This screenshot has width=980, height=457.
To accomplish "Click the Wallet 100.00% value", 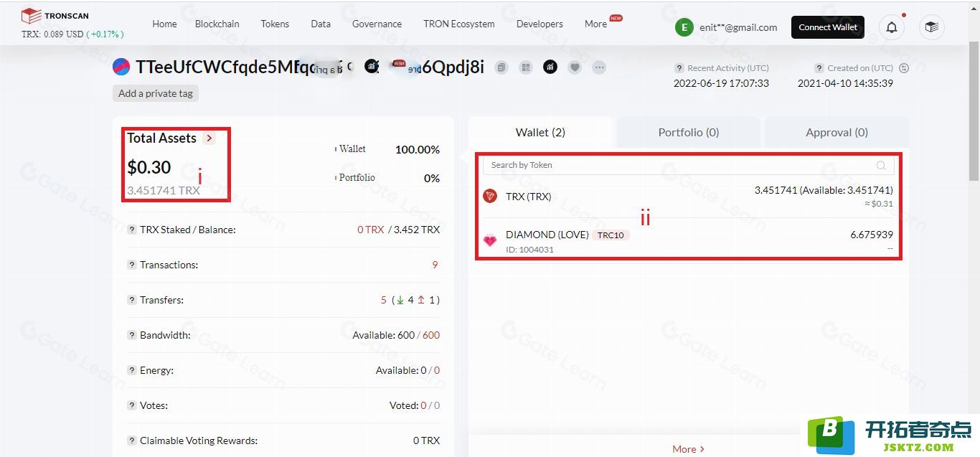I will (x=418, y=149).
